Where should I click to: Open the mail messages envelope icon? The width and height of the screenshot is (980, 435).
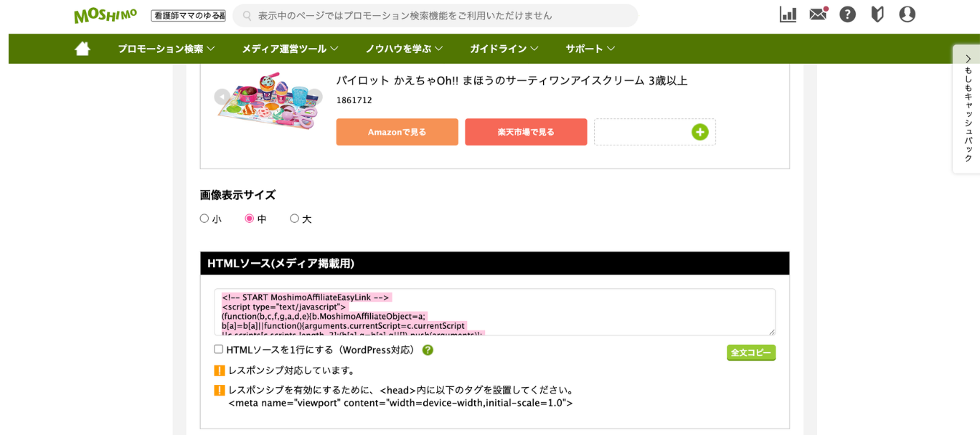(818, 14)
